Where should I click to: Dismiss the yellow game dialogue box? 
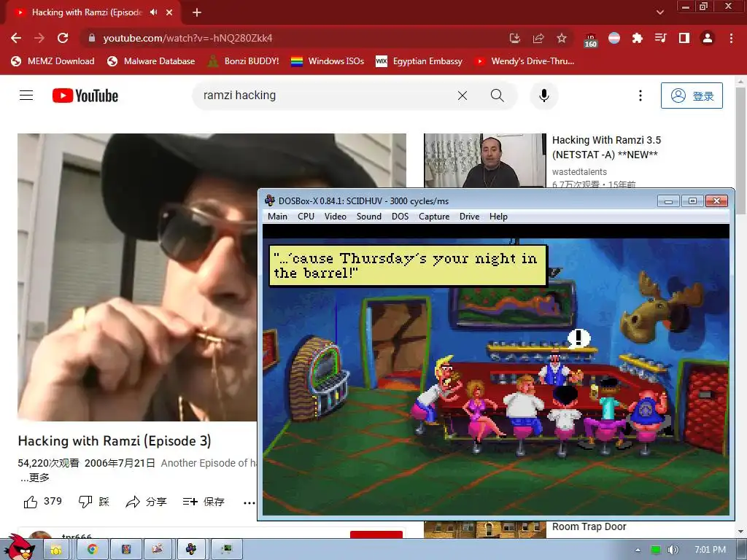409,265
